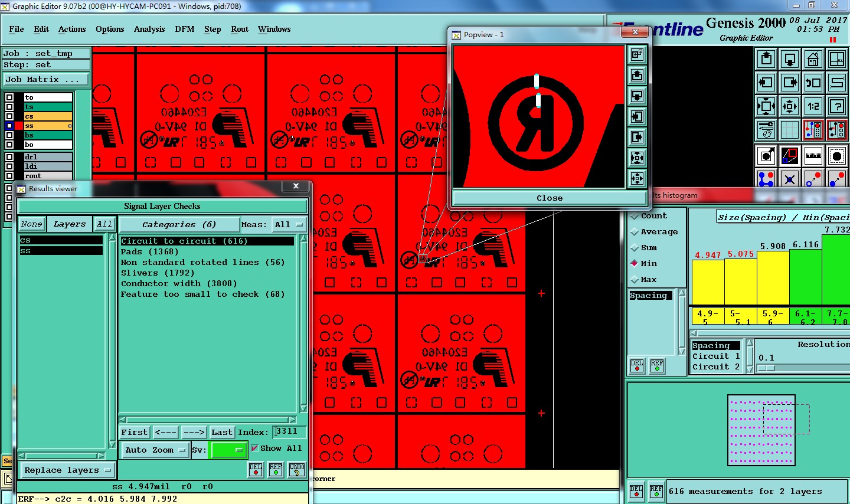Click the question mark help icon
The image size is (850, 504).
pyautogui.click(x=837, y=106)
